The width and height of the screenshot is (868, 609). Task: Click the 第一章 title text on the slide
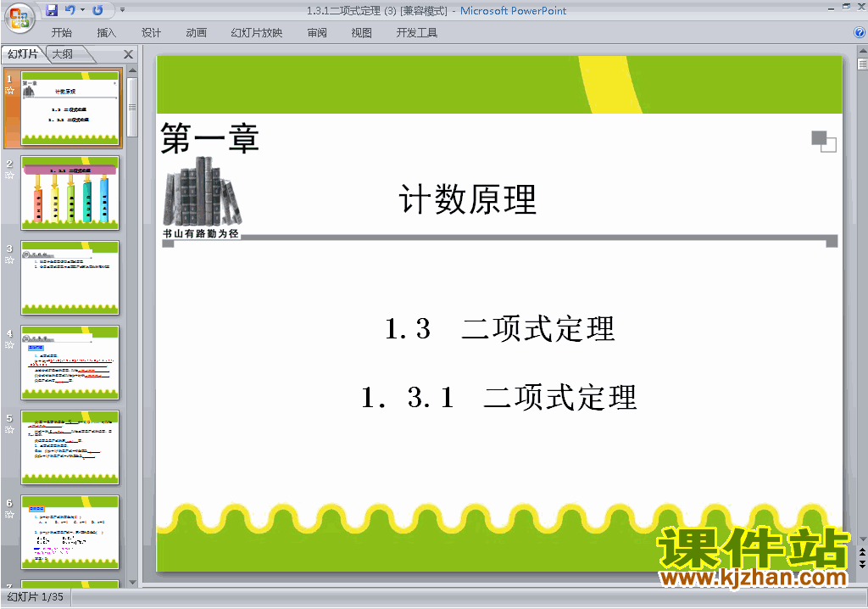coord(210,138)
